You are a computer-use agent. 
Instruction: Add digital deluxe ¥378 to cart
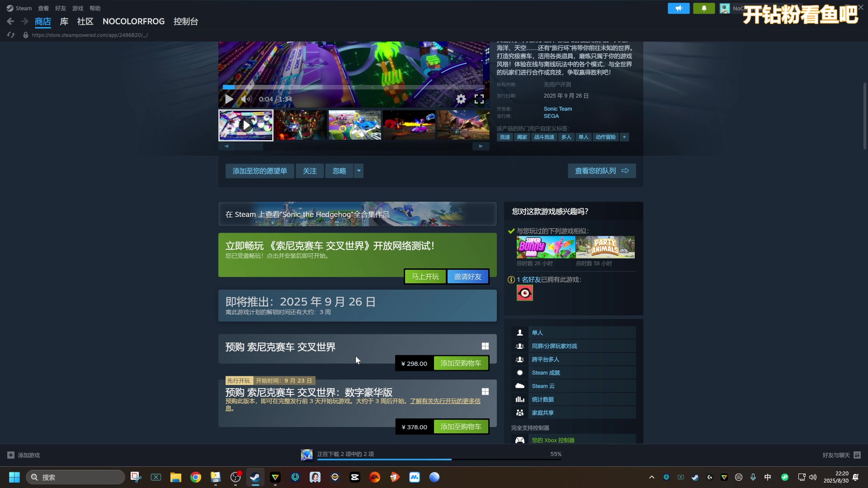(461, 427)
